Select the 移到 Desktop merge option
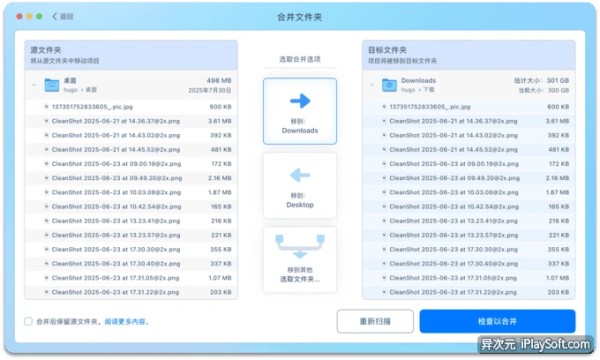This screenshot has width=600, height=360. pos(300,186)
